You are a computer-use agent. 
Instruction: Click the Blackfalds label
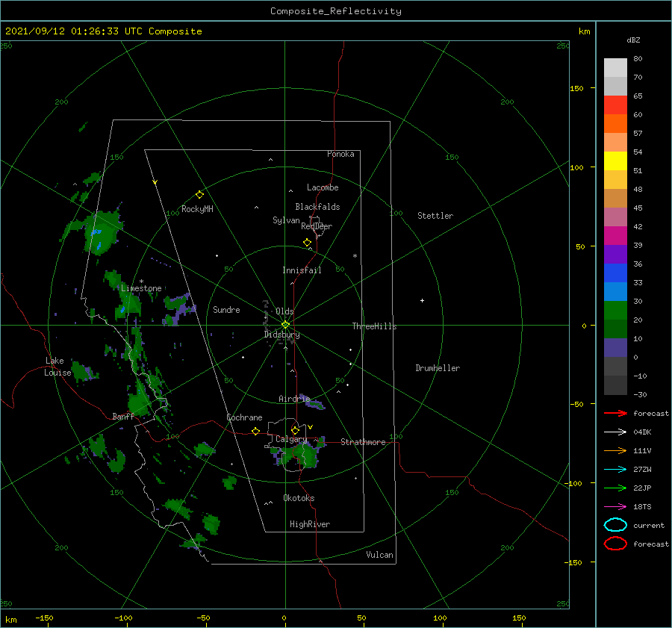point(317,207)
